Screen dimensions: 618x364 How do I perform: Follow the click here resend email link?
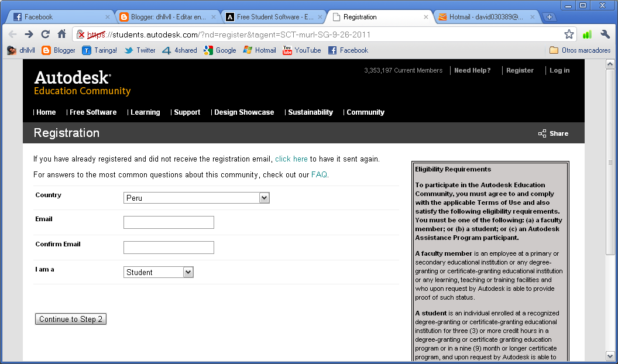click(291, 159)
